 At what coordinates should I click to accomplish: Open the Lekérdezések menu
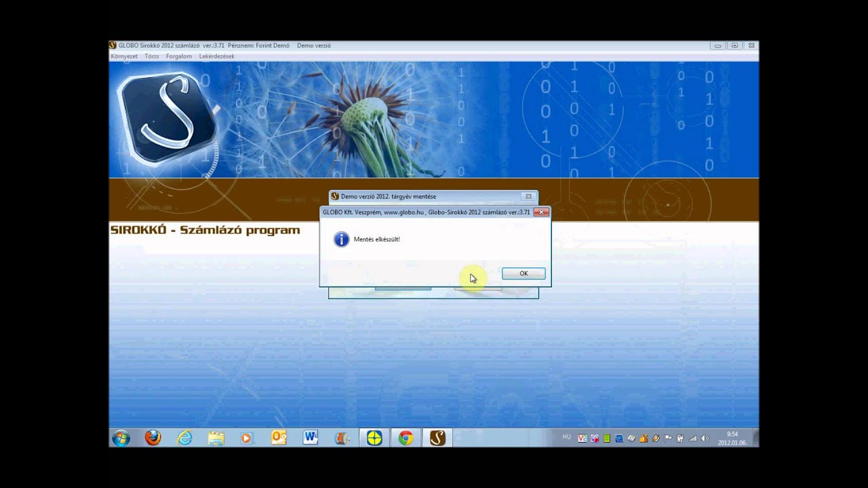coord(217,56)
